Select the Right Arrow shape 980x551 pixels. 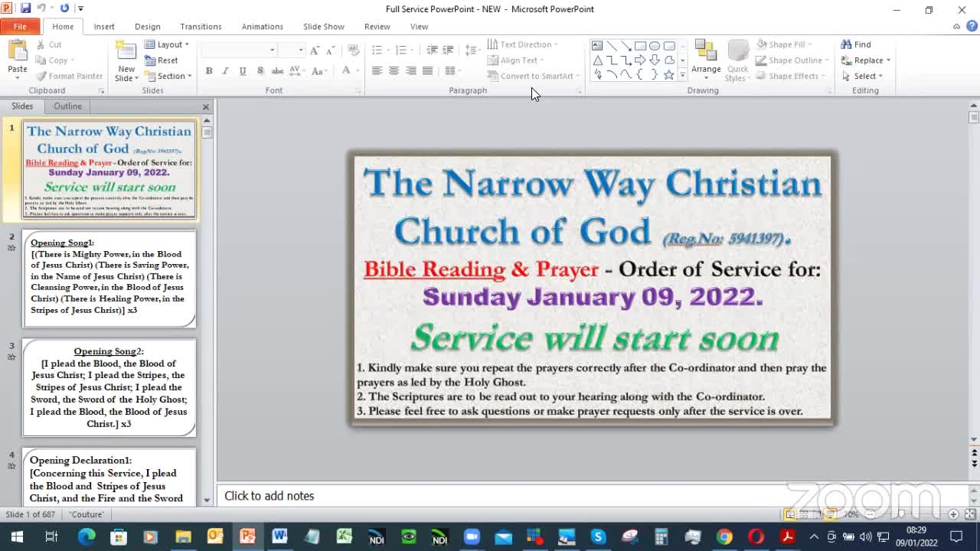click(x=640, y=60)
